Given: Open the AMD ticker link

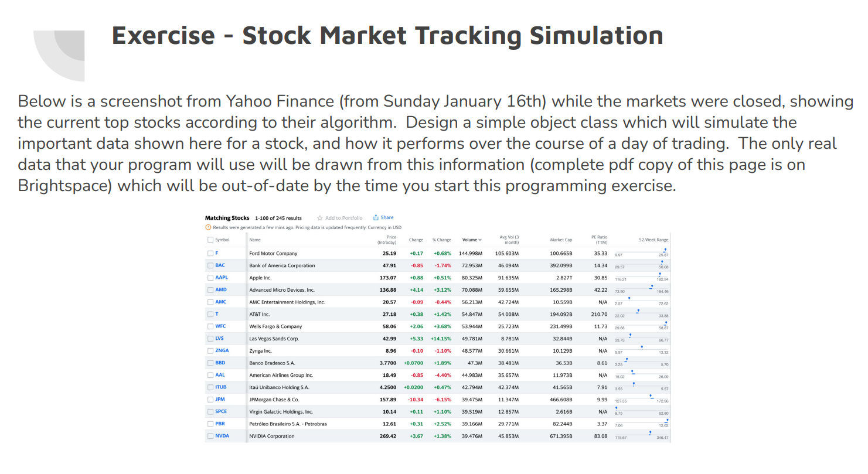Looking at the screenshot, I should 221,289.
